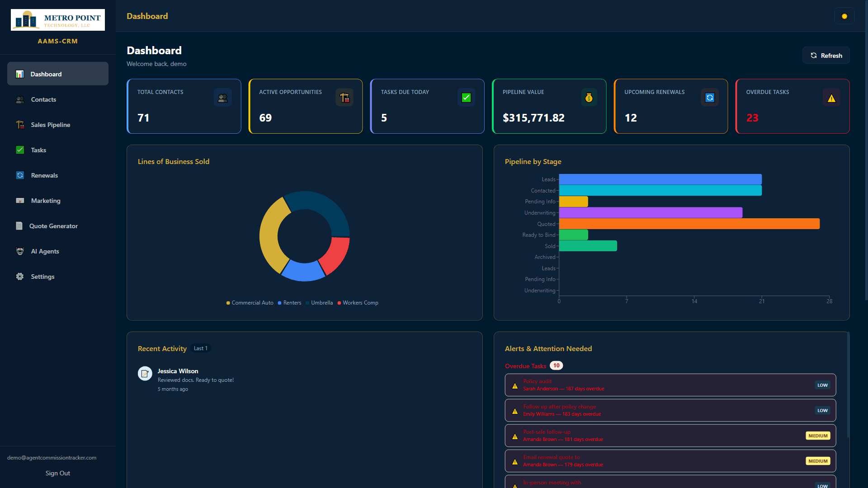Click the Workers Comp color dot
Viewport: 868px width, 488px height.
pos(340,303)
